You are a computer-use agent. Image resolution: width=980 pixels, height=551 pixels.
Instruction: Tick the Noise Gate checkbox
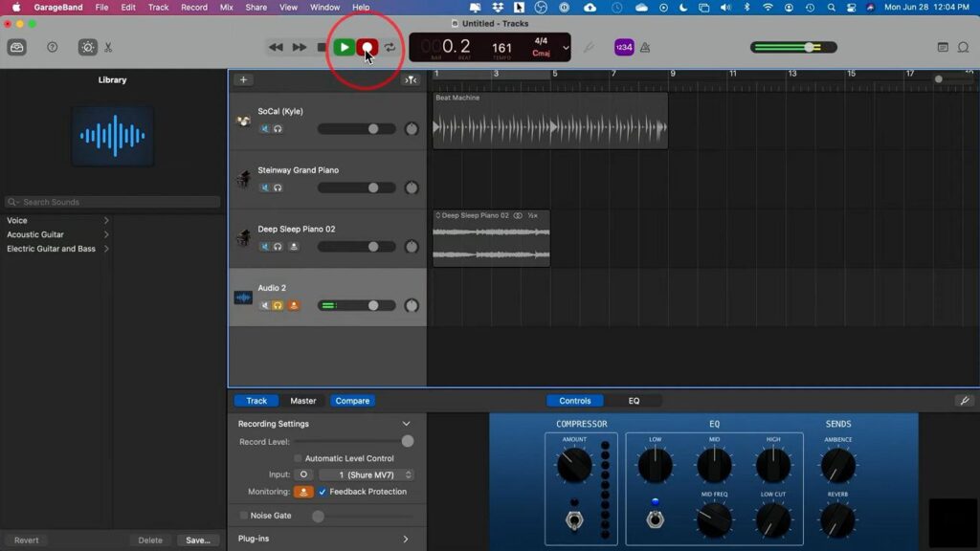pos(244,516)
